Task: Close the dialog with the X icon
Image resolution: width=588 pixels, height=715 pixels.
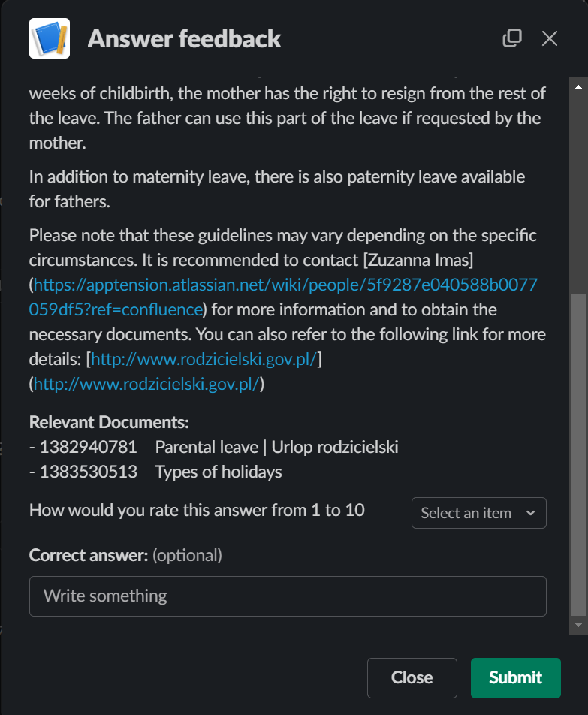Action: [550, 38]
